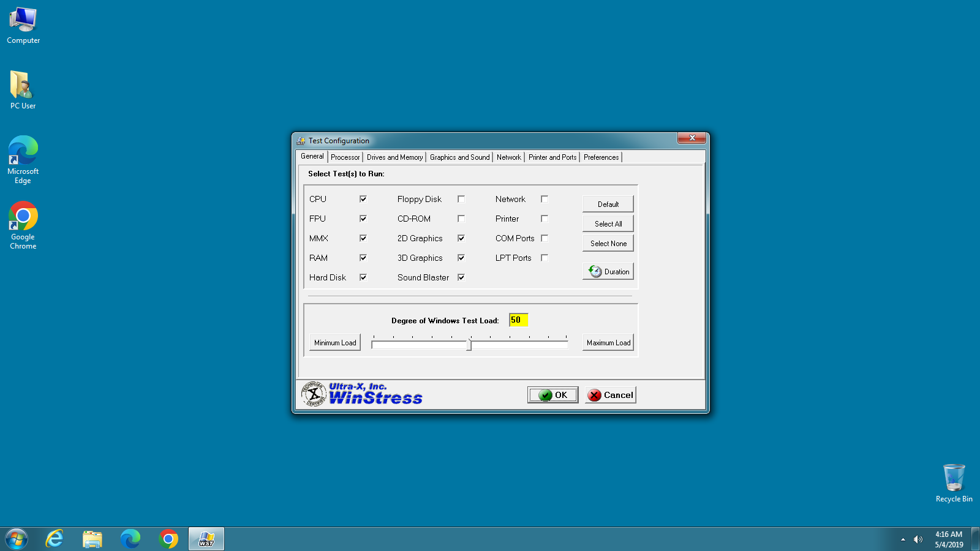Enable the Printer test checkbox
The width and height of the screenshot is (980, 551).
pos(545,219)
